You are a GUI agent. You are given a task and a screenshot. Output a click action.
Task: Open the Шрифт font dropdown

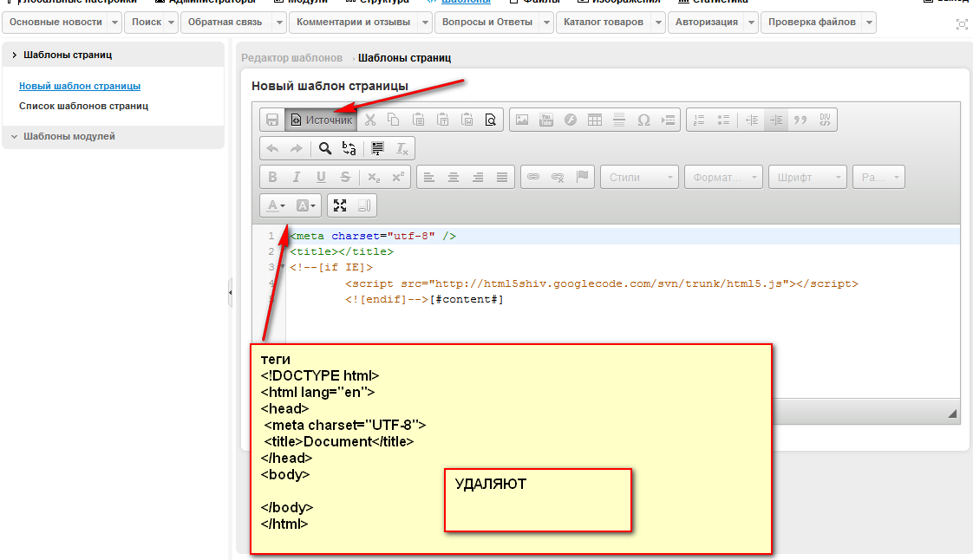point(807,177)
